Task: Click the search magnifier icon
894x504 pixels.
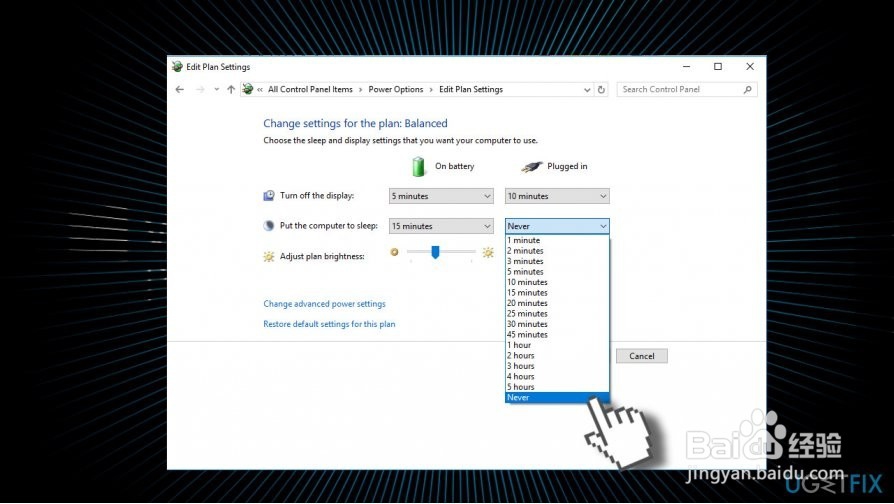Action: pyautogui.click(x=747, y=90)
